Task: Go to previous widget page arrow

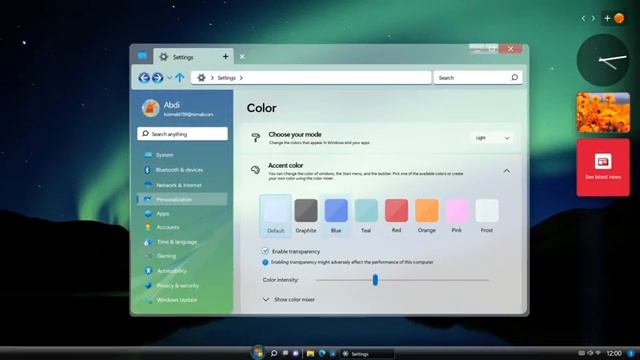Action: 584,18
